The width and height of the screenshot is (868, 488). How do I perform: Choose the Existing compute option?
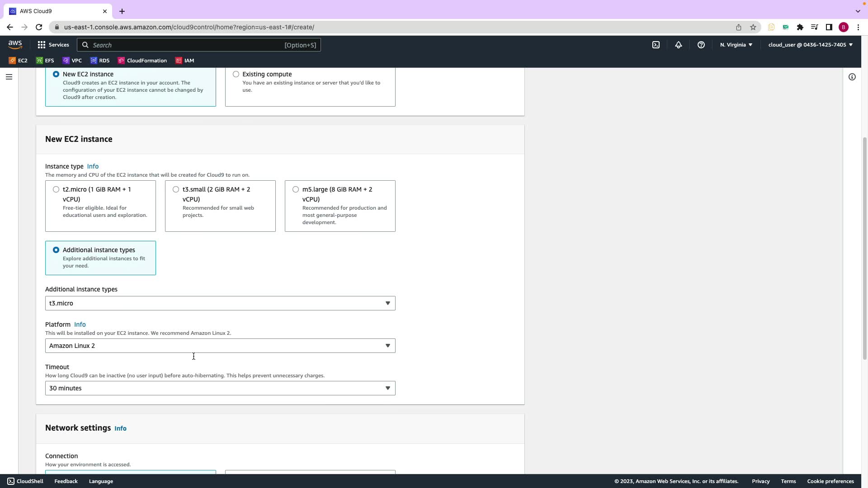coord(236,74)
